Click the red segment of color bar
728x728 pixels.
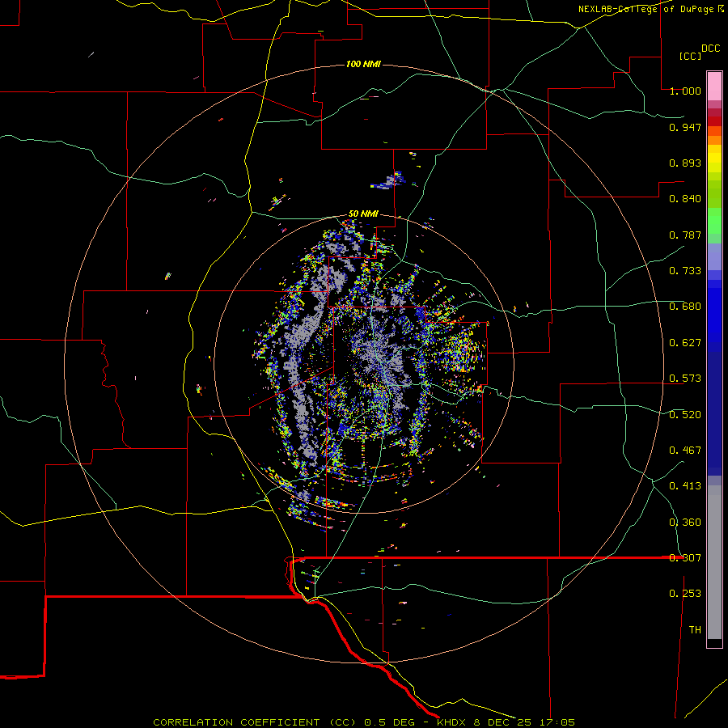coord(714,121)
